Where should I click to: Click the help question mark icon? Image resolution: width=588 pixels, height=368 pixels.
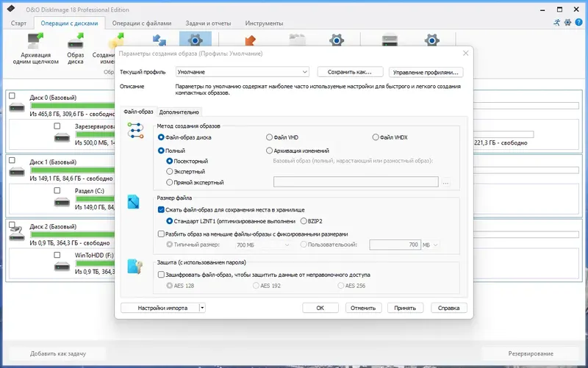pos(578,23)
